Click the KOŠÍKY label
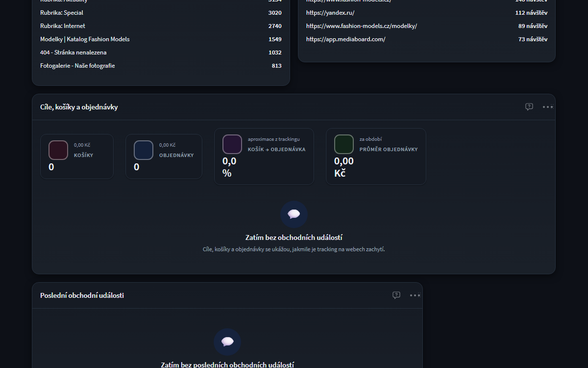 (83, 155)
